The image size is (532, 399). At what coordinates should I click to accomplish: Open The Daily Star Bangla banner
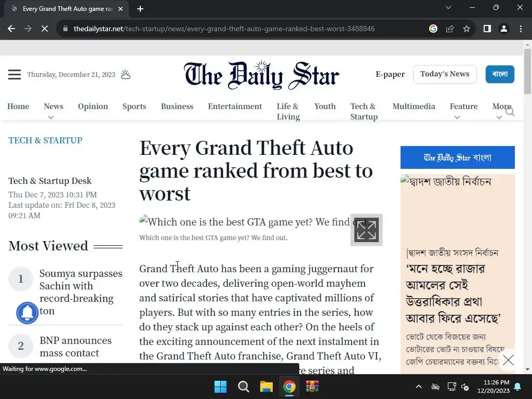coord(457,157)
